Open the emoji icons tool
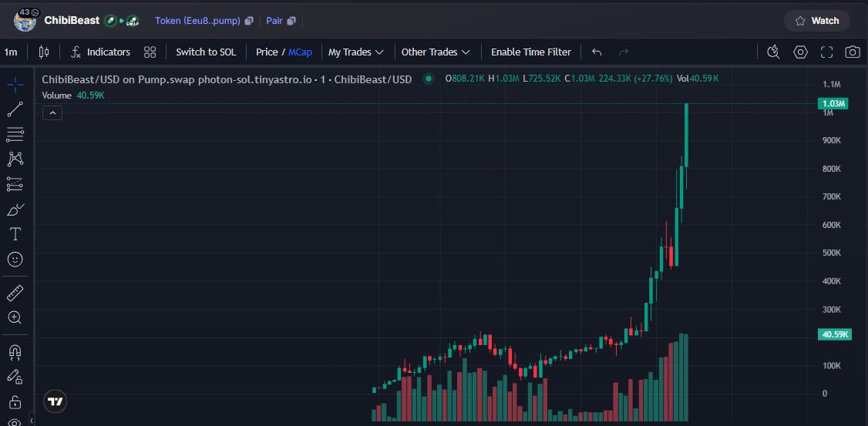The image size is (868, 426). point(15,259)
